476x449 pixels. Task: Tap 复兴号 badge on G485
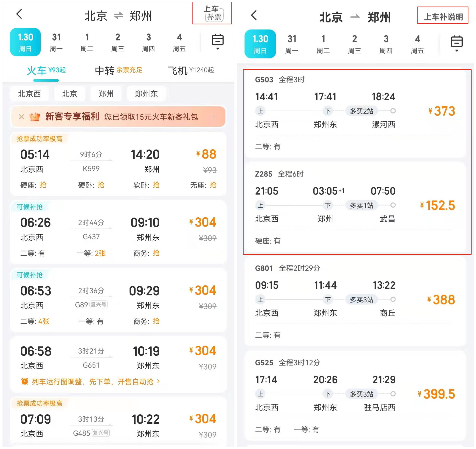coord(101,433)
